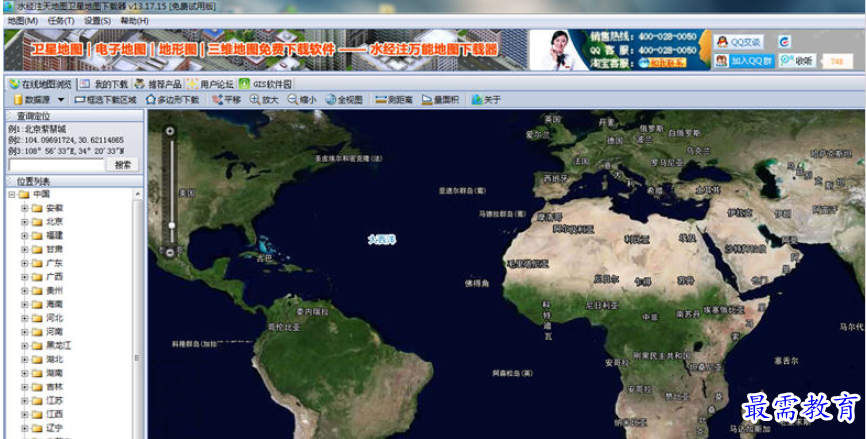Viewport: 866px width, 439px height.
Task: Click the QQ交谈 penguin button
Action: (738, 42)
